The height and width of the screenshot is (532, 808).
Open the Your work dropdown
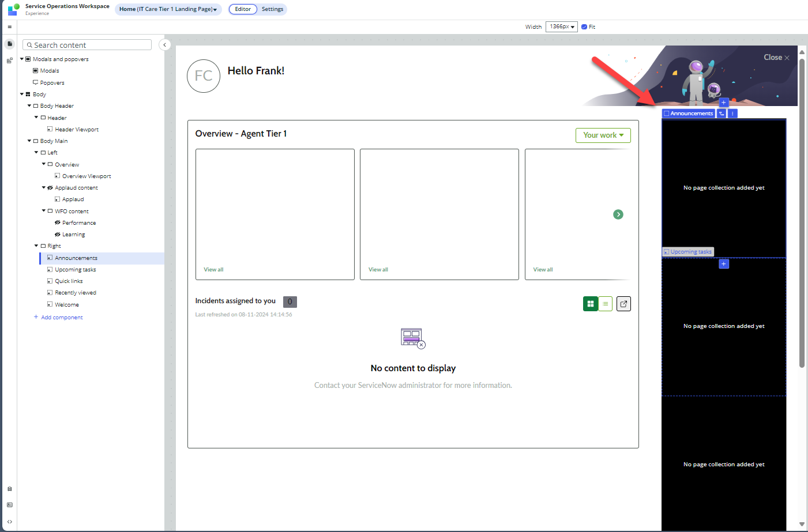pos(603,135)
